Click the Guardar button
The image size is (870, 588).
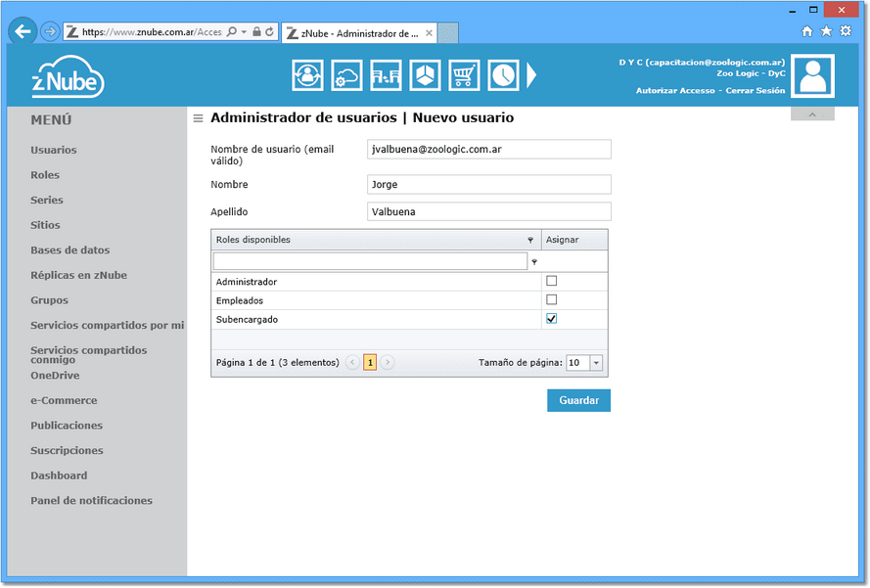pos(578,400)
